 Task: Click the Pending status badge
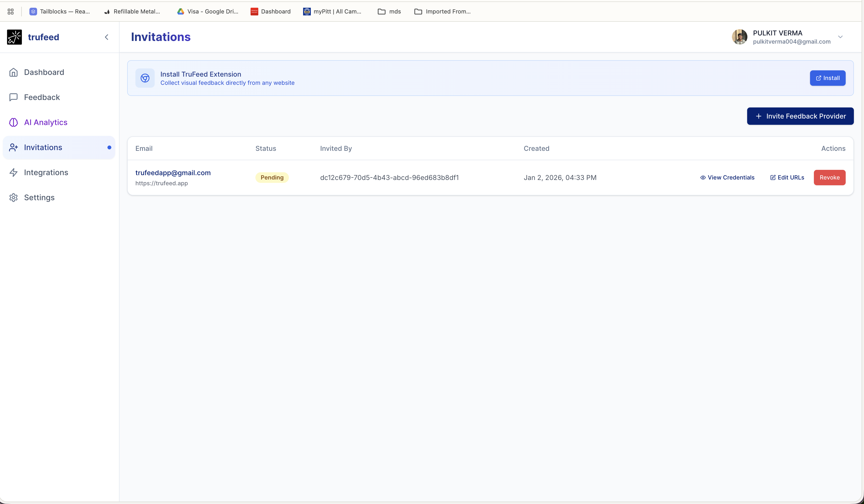click(272, 177)
